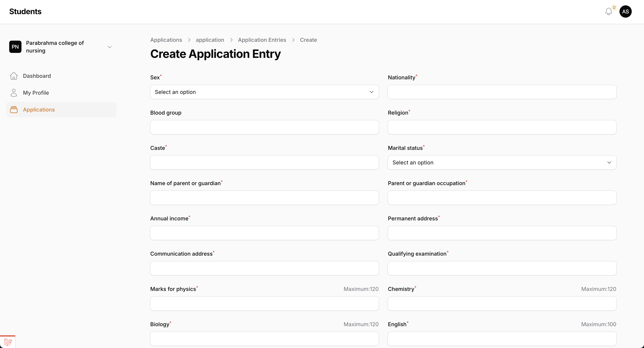Viewport: 644px width, 348px height.
Task: Focus the Marks for physics input field
Action: coord(264,304)
